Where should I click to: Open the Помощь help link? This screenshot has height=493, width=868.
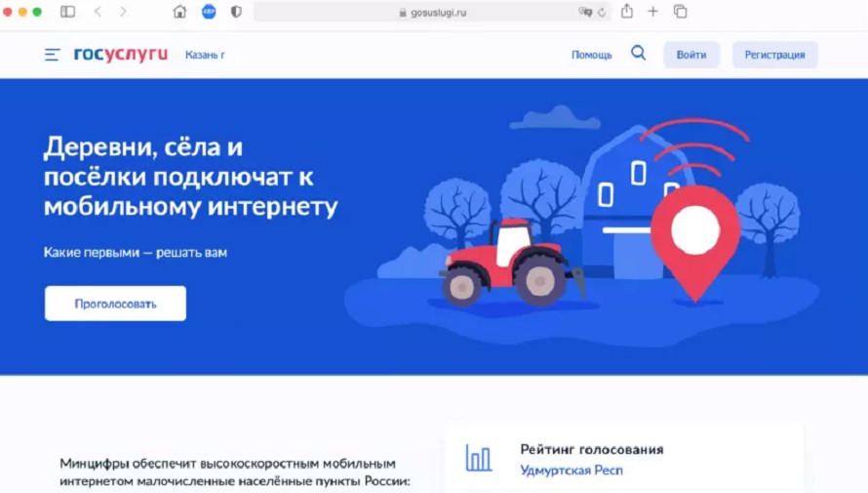pos(592,55)
